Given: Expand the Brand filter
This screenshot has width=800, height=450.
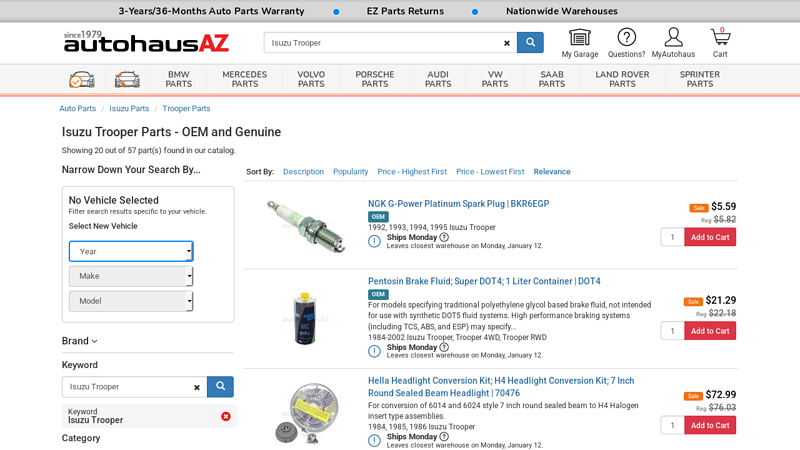Looking at the screenshot, I should pyautogui.click(x=80, y=341).
